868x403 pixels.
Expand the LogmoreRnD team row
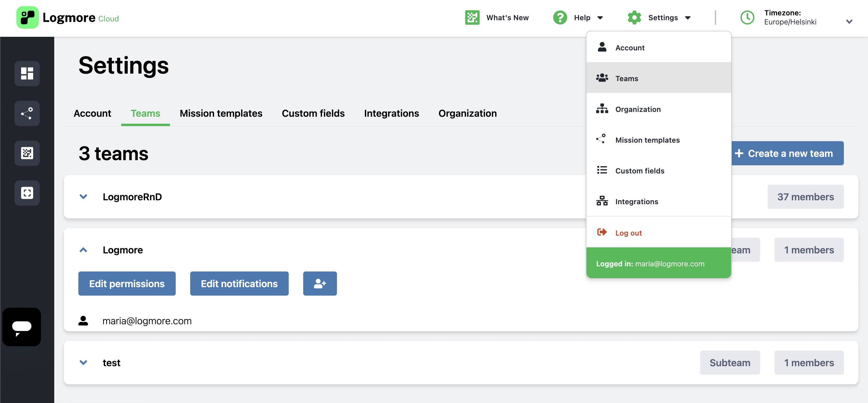83,197
